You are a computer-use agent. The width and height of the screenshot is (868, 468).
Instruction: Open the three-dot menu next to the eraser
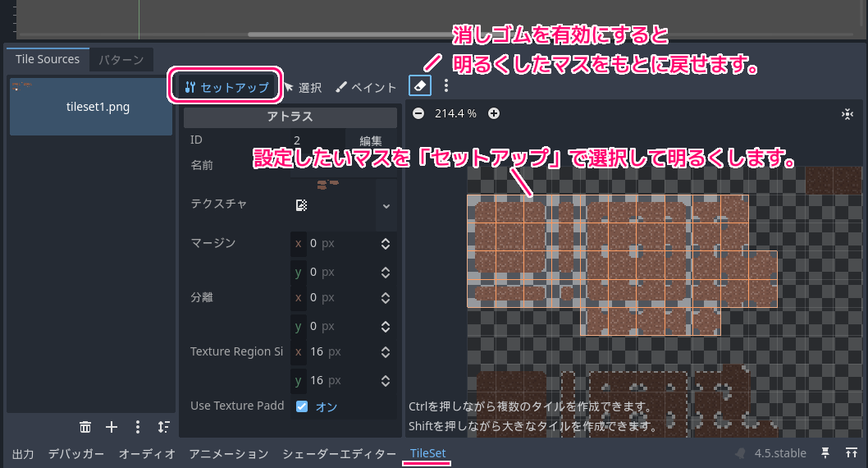446,85
